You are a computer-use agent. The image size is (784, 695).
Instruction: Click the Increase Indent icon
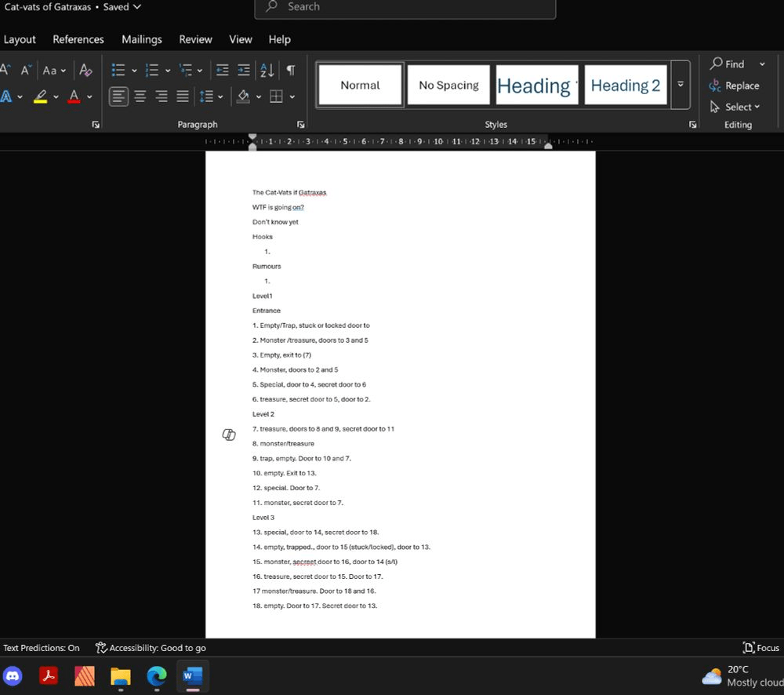244,71
